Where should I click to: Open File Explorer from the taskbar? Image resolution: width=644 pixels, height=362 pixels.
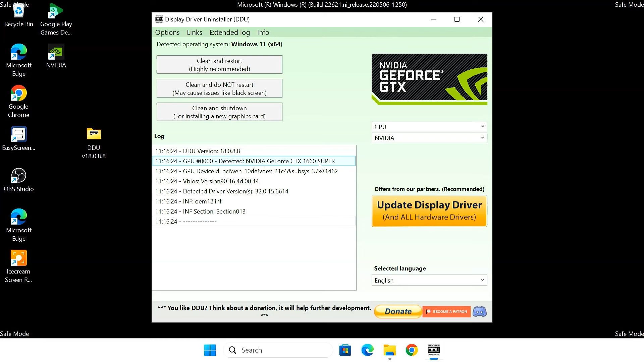click(x=389, y=350)
